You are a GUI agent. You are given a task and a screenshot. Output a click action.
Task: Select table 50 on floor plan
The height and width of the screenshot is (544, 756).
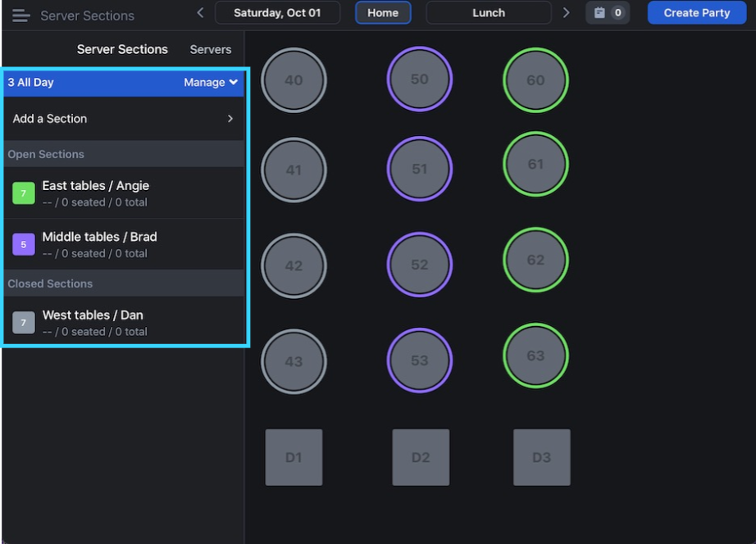(x=420, y=79)
